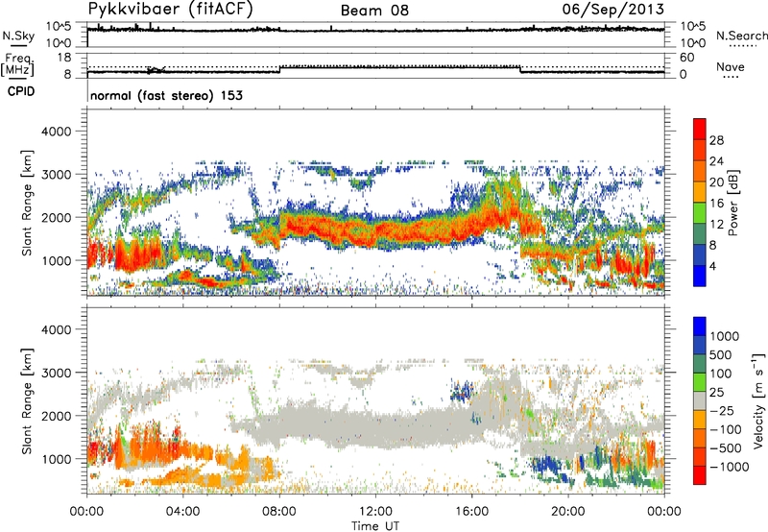Click the '08:00' time axis label

click(279, 512)
